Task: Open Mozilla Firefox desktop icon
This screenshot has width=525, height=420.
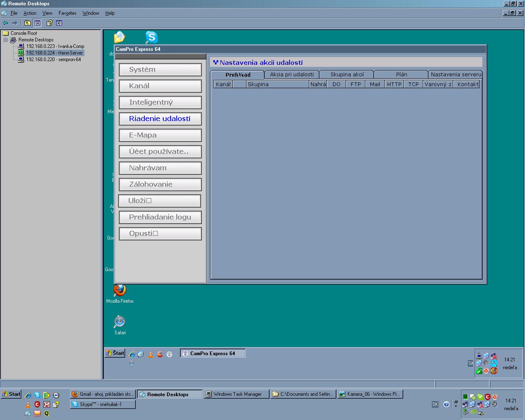Action: click(x=120, y=290)
